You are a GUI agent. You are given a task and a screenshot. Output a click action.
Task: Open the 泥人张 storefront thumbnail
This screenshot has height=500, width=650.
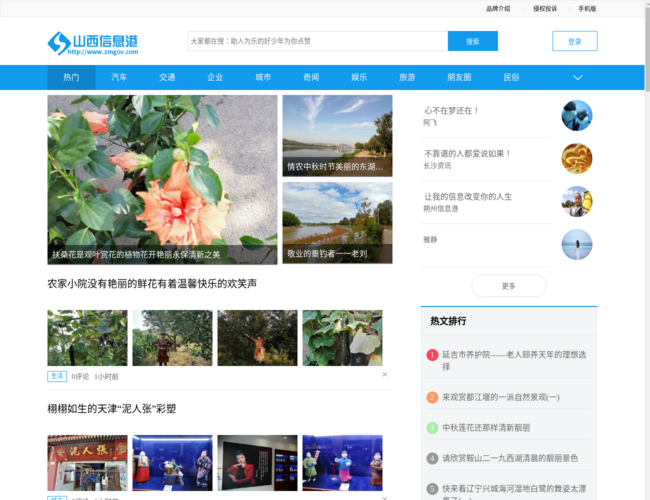point(87,463)
